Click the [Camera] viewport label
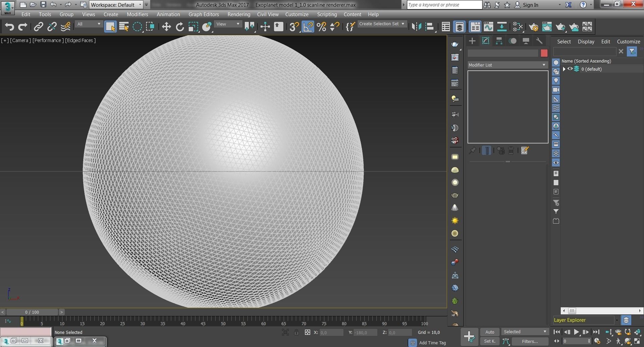Viewport: 644px width, 347px height. (x=20, y=40)
